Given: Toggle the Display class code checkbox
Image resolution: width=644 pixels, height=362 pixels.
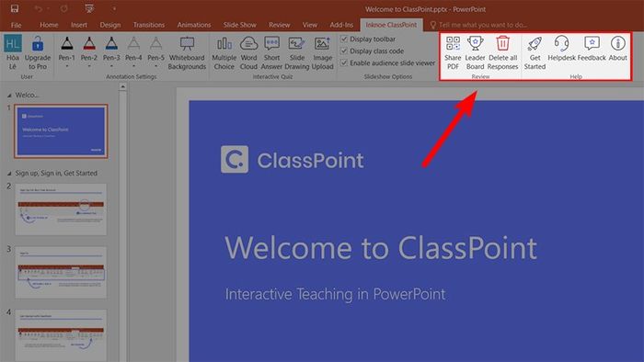Looking at the screenshot, I should (x=344, y=51).
